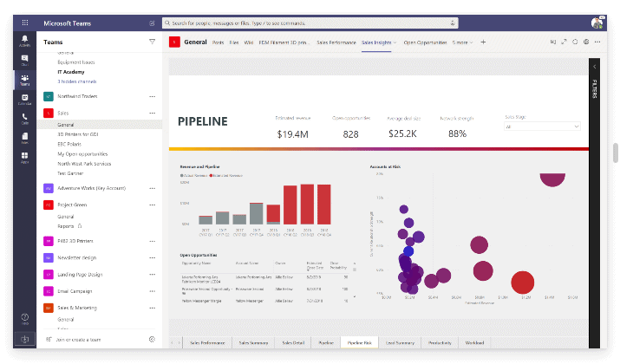Open the 3D Printers for GDI channel
Screen dimensions: 620x364
point(78,134)
